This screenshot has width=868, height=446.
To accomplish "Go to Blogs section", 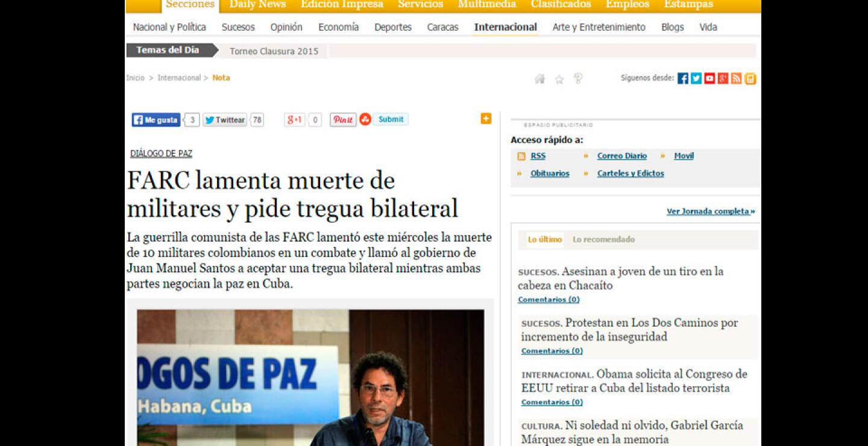I will pos(673,27).
